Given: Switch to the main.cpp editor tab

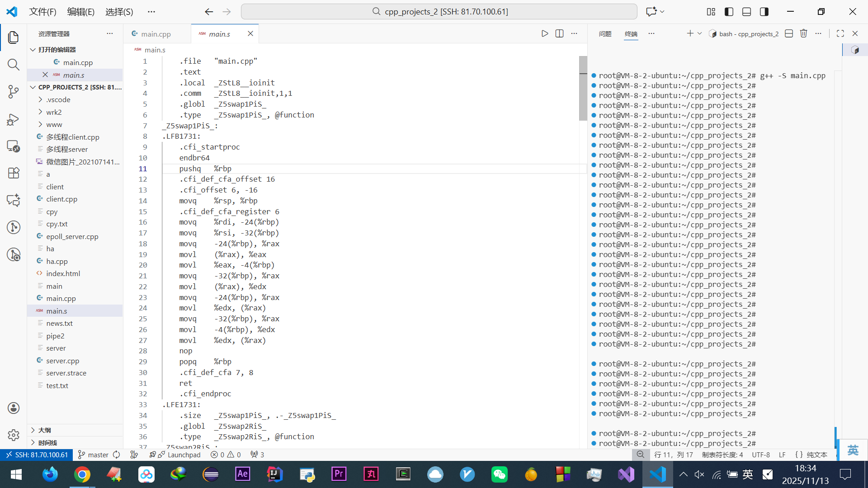Looking at the screenshot, I should pos(156,34).
